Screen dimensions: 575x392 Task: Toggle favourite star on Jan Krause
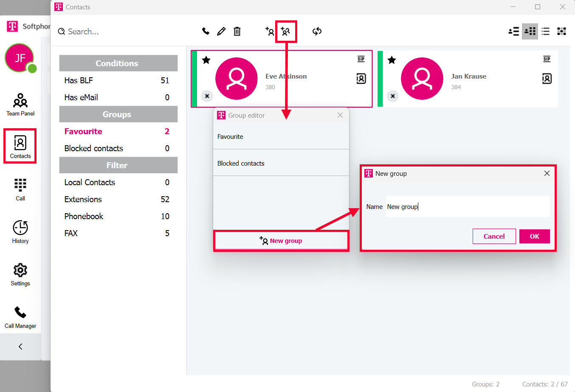[392, 60]
